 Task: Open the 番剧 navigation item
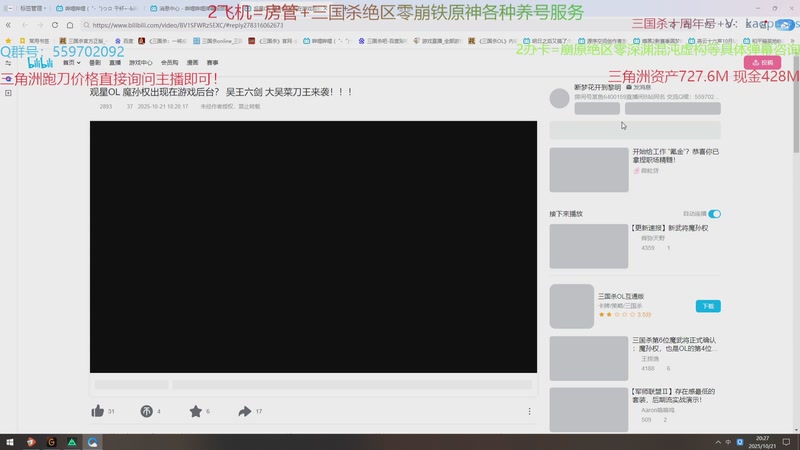coord(95,63)
